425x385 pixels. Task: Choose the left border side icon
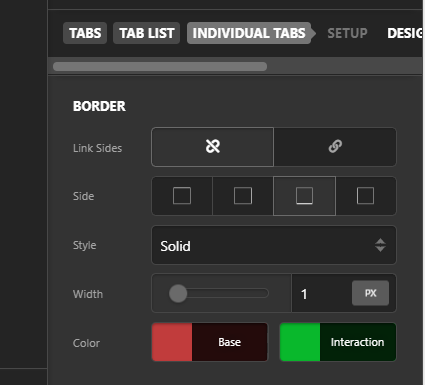[366, 196]
